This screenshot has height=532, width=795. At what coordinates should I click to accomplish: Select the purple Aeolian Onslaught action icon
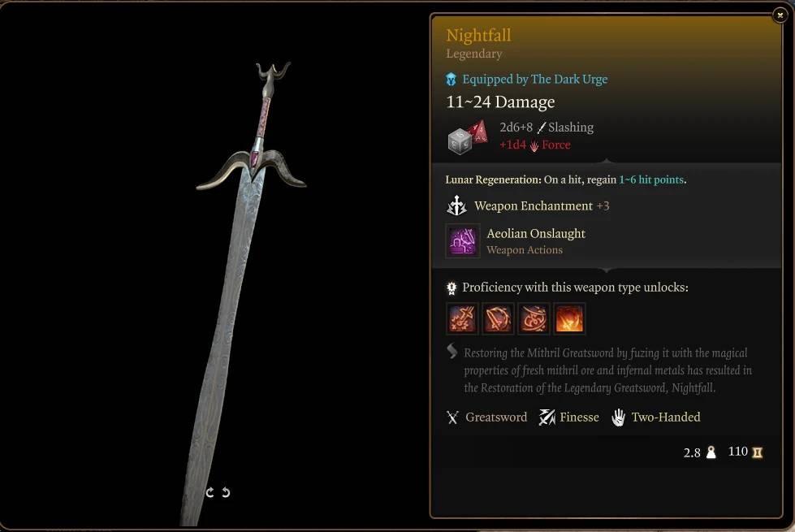pos(462,241)
